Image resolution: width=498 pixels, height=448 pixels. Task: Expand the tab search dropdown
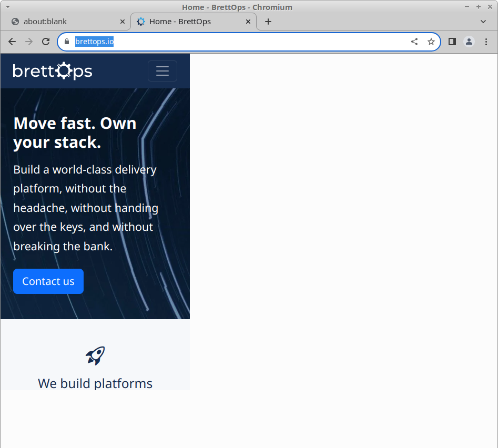pos(483,22)
